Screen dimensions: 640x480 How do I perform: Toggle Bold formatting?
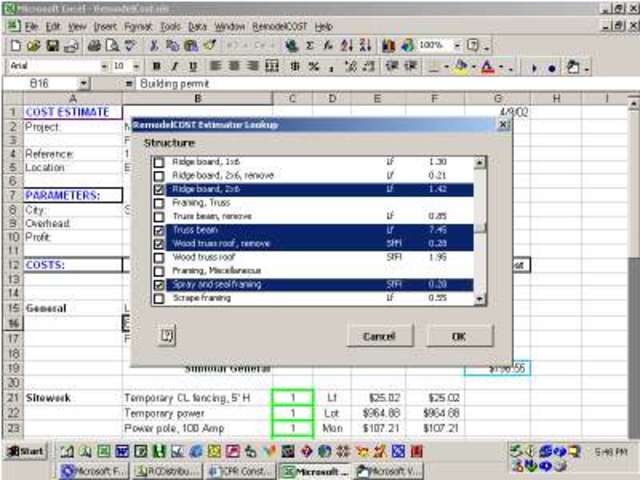coord(156,66)
